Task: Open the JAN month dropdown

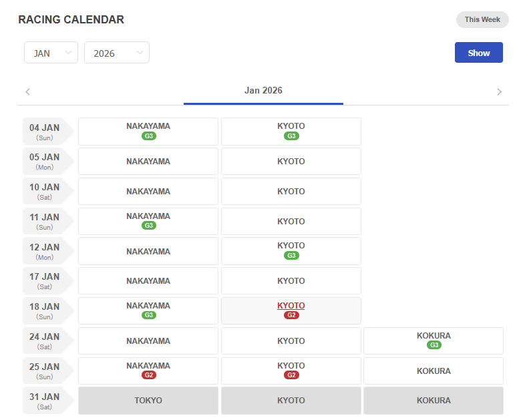Action: click(51, 53)
